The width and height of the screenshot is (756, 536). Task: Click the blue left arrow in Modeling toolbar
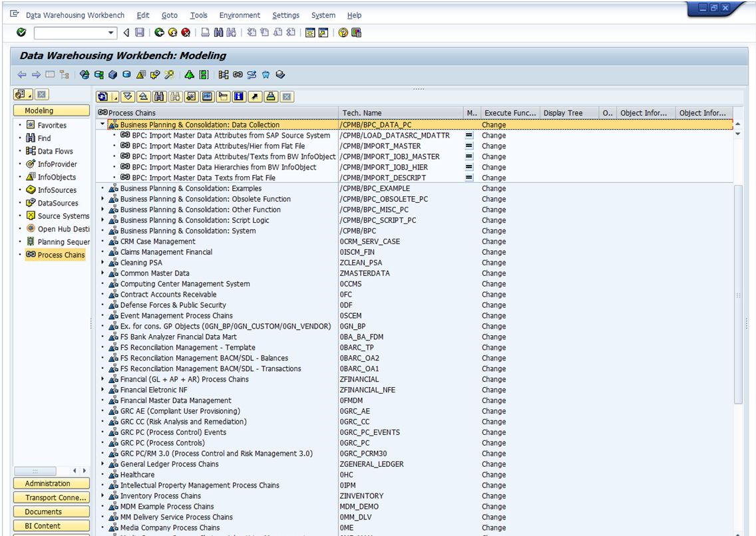click(x=22, y=74)
